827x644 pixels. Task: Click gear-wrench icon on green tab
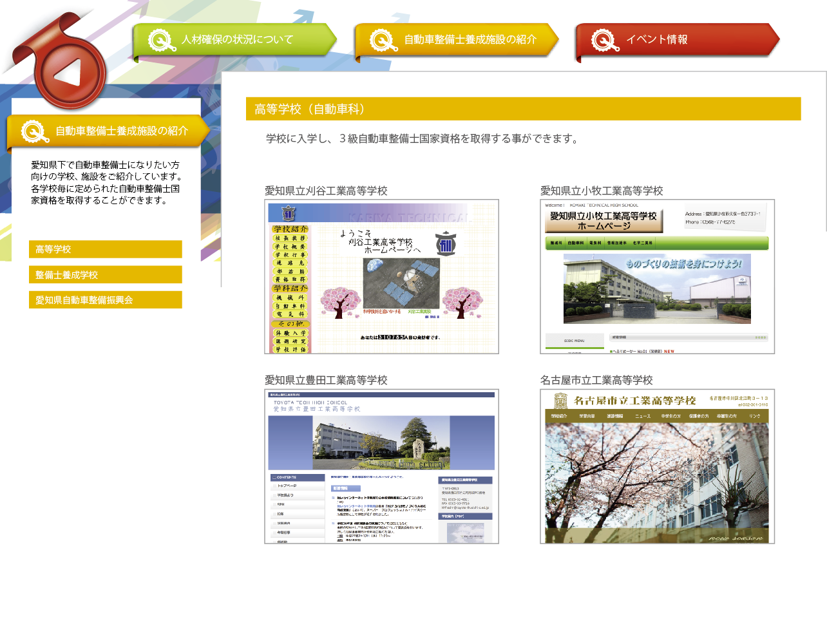161,41
